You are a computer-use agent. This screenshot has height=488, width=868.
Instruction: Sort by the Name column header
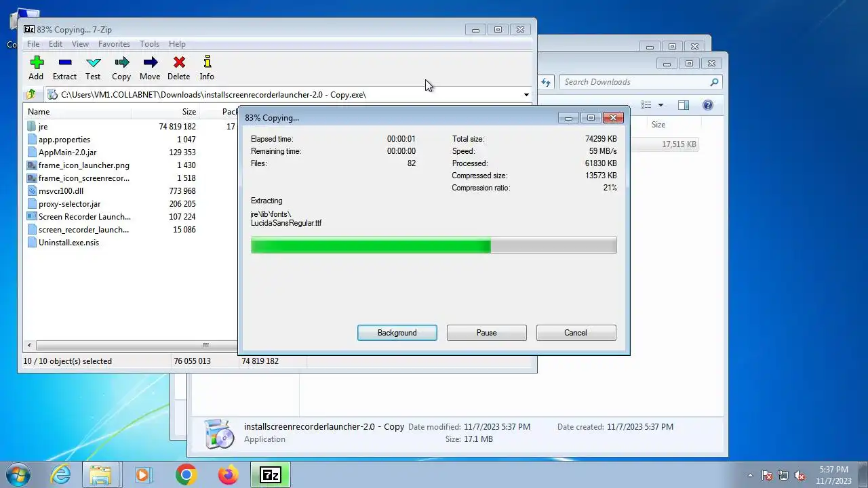click(x=78, y=112)
